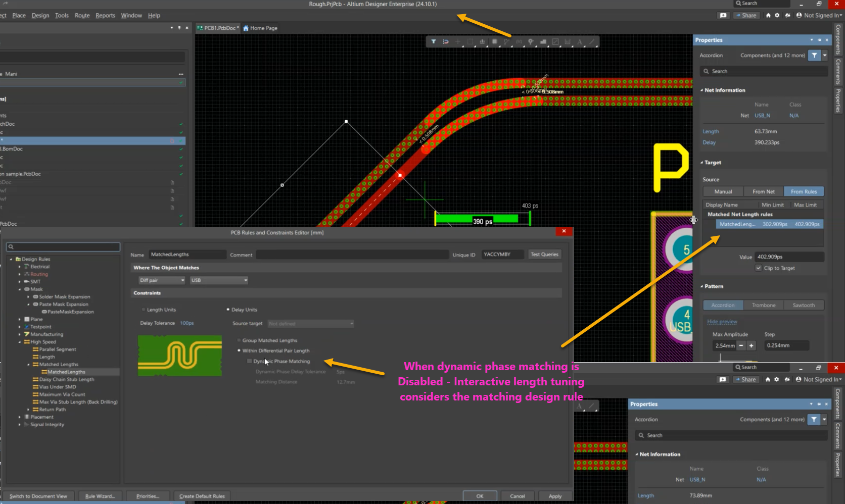Click the Manufacturing rules category icon
This screenshot has width=845, height=504.
(x=27, y=334)
